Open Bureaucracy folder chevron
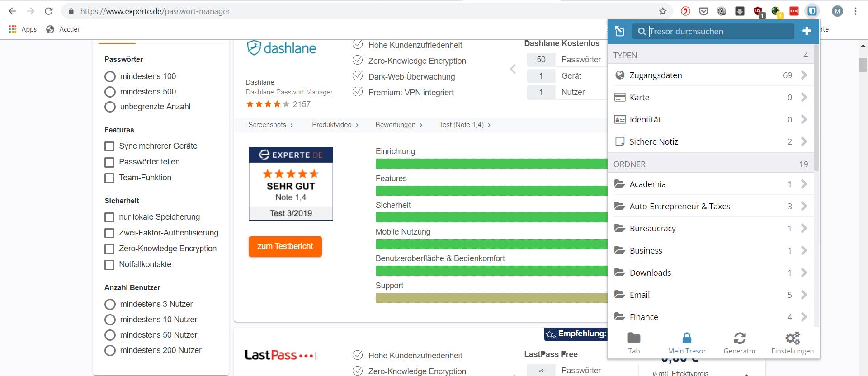 (x=804, y=228)
